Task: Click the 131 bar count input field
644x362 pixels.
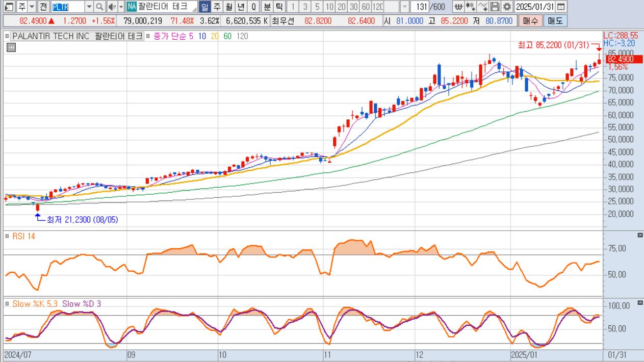Action: pos(420,7)
